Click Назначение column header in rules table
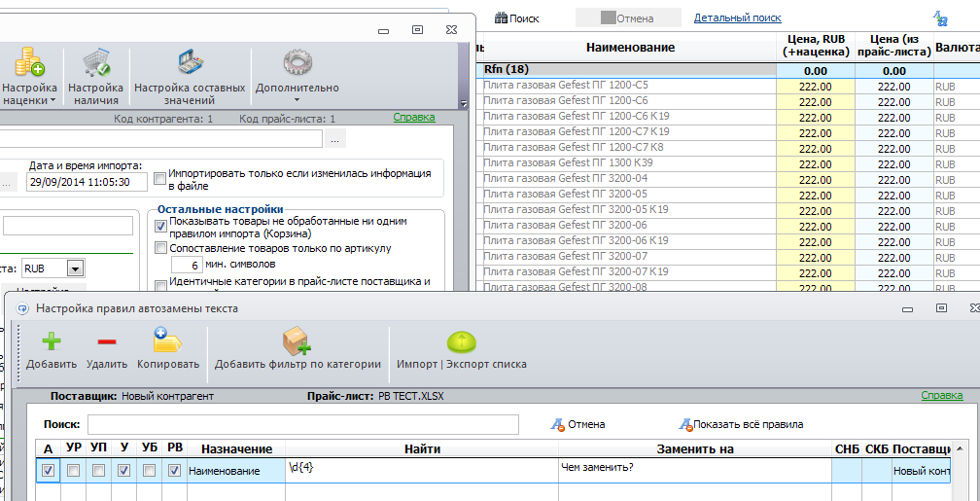The height and width of the screenshot is (501, 980). pyautogui.click(x=236, y=449)
